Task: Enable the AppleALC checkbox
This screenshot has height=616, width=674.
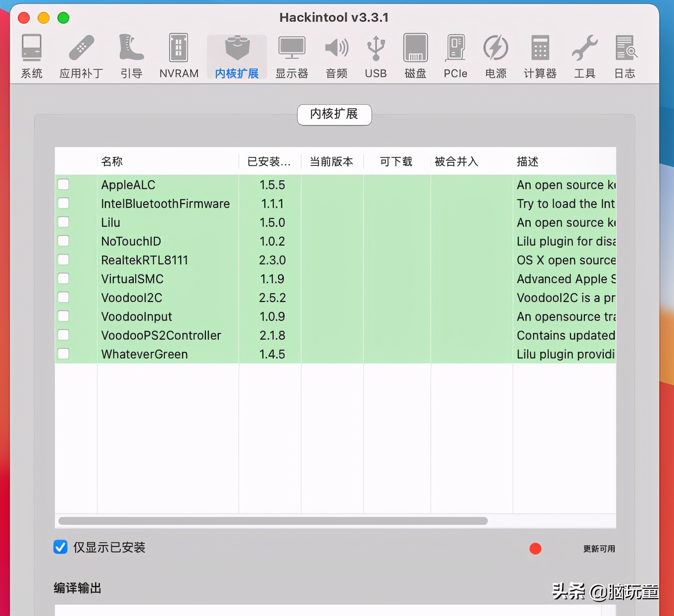Action: tap(63, 184)
